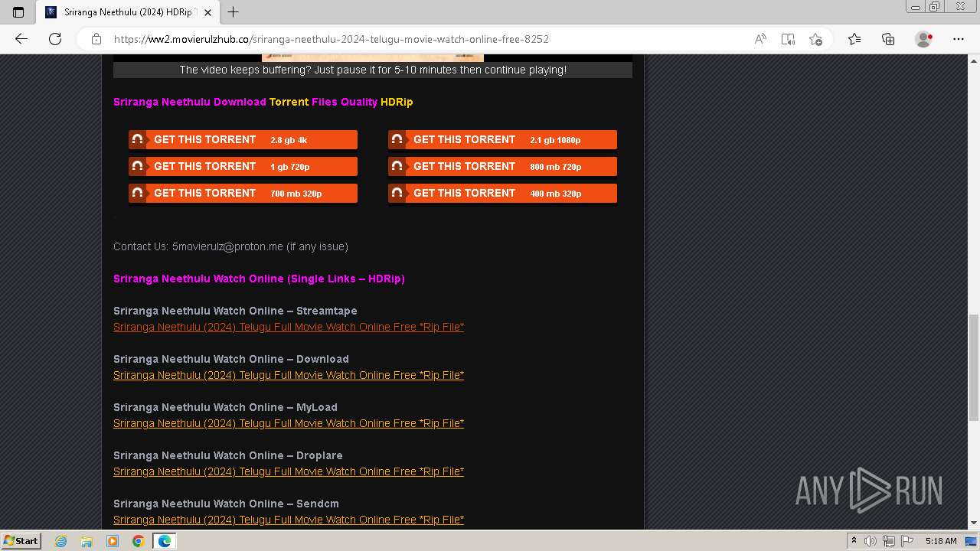
Task: Open the link under Watch Online – Sendcm
Action: coord(289,520)
